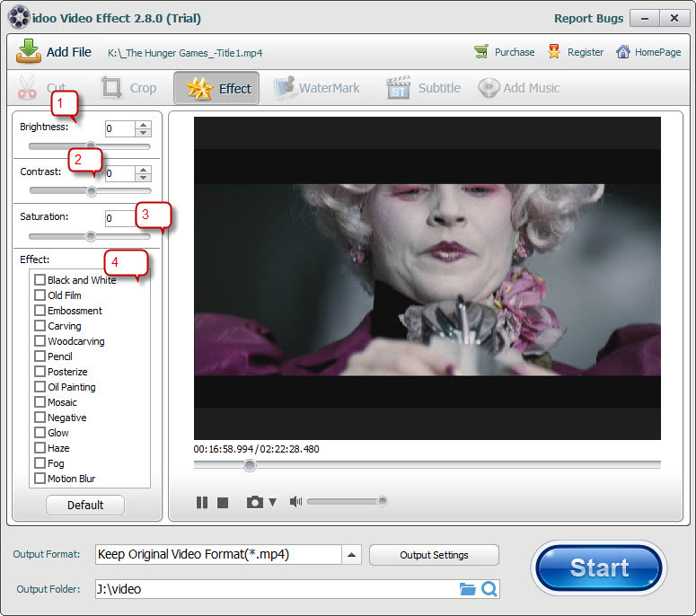Click the Add File download icon
The image size is (696, 616).
click(29, 52)
